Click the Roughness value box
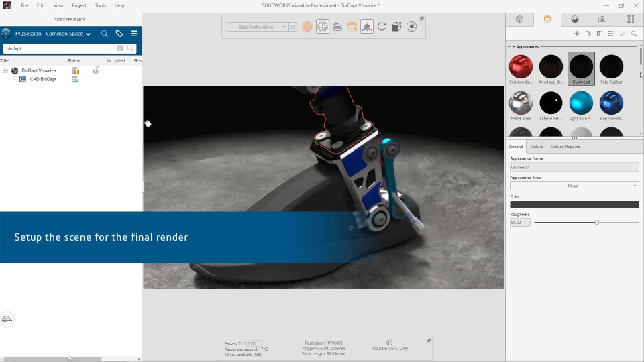The height and width of the screenshot is (362, 644). pyautogui.click(x=520, y=222)
